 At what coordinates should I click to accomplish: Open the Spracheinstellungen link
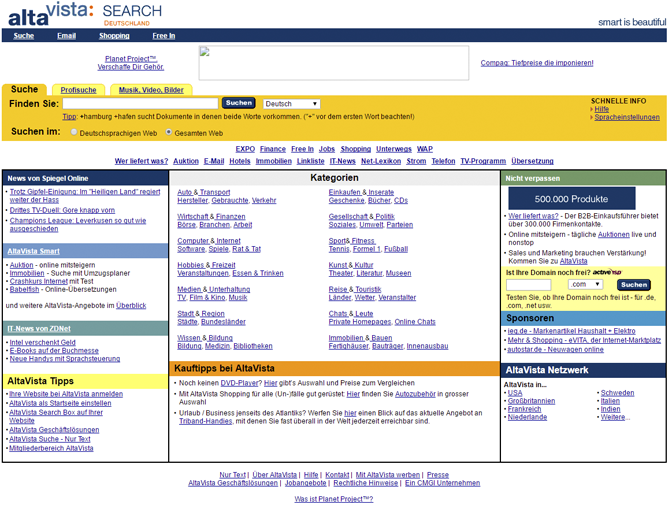(627, 117)
